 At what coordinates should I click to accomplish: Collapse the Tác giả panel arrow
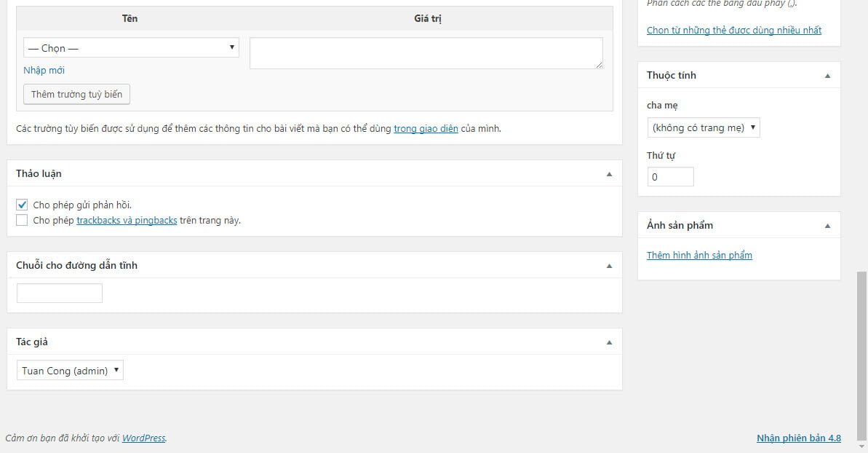pyautogui.click(x=609, y=342)
